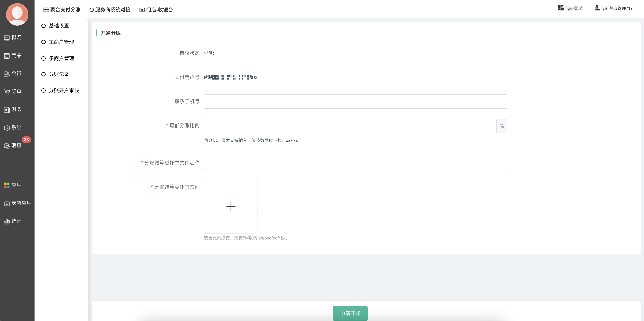Open 统计 statistics chart section
This screenshot has height=321, width=644.
tap(13, 221)
